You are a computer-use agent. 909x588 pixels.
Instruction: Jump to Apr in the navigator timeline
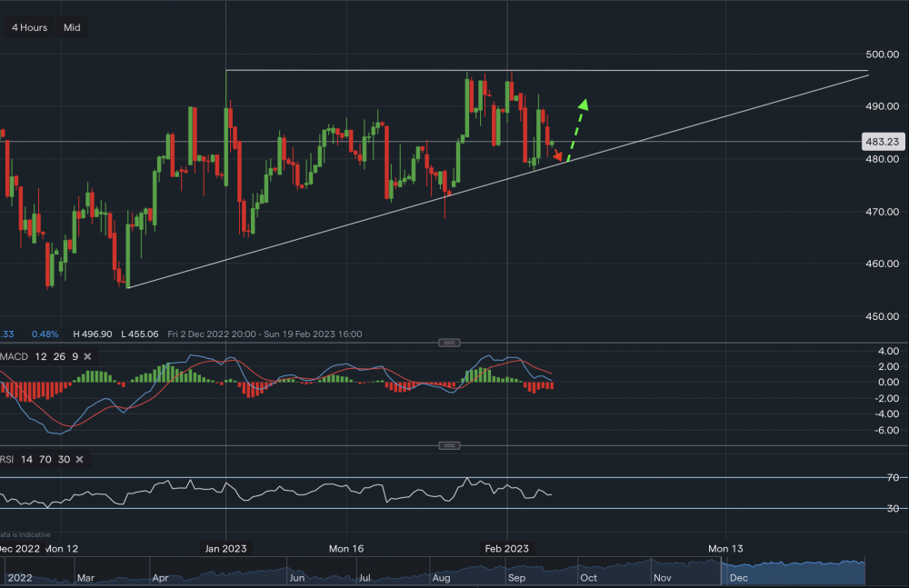tap(161, 577)
